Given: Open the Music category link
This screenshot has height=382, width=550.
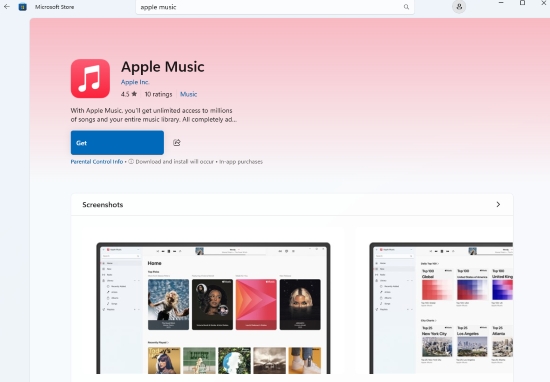Looking at the screenshot, I should click(x=188, y=94).
